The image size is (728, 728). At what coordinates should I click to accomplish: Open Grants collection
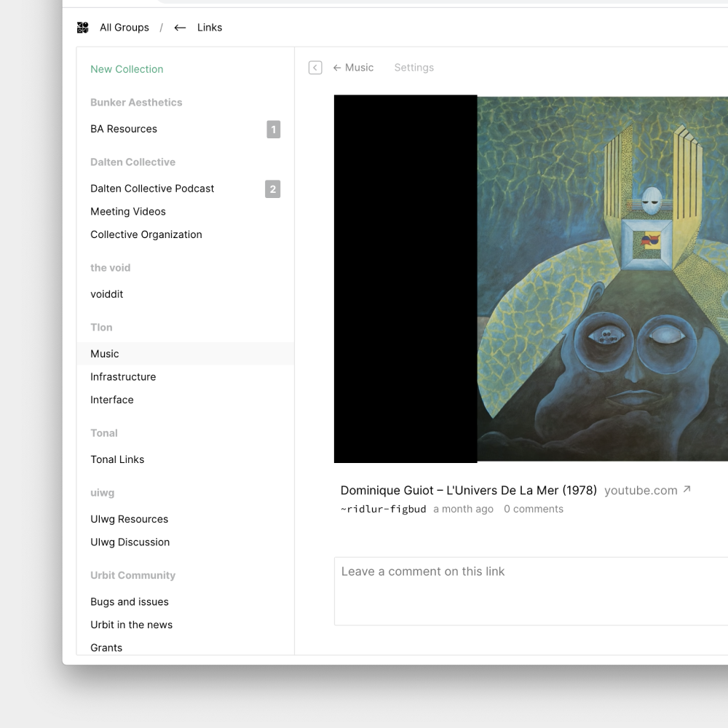(106, 648)
